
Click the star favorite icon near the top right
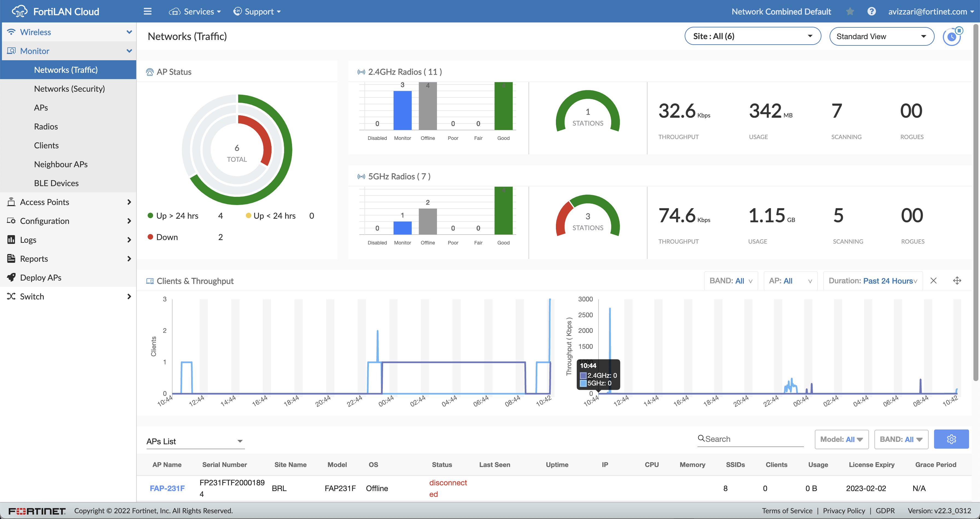850,11
